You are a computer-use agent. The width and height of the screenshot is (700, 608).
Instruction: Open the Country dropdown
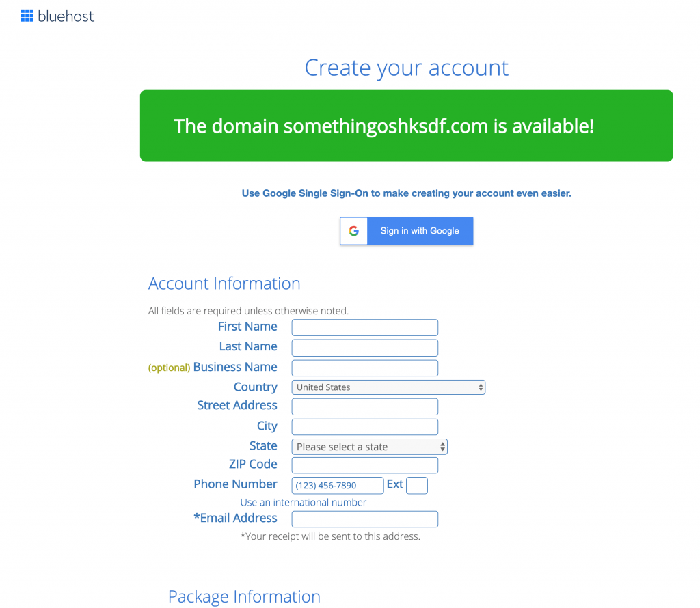pyautogui.click(x=388, y=387)
